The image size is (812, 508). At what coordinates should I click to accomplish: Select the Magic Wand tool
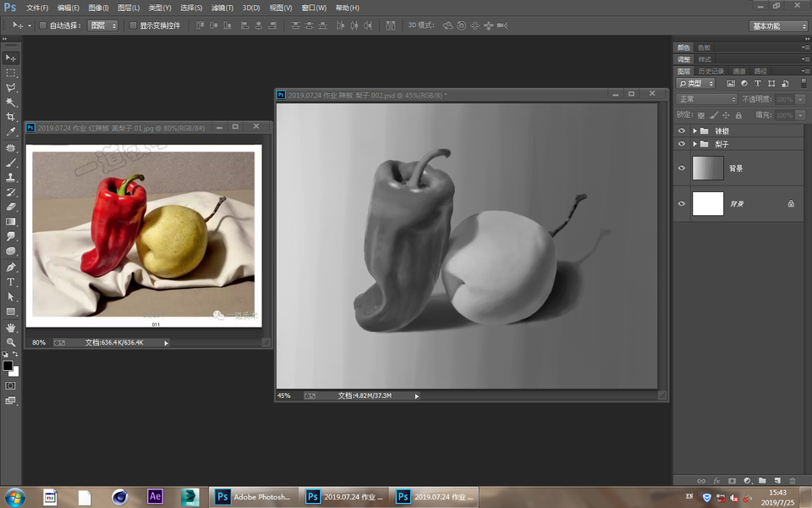point(11,102)
